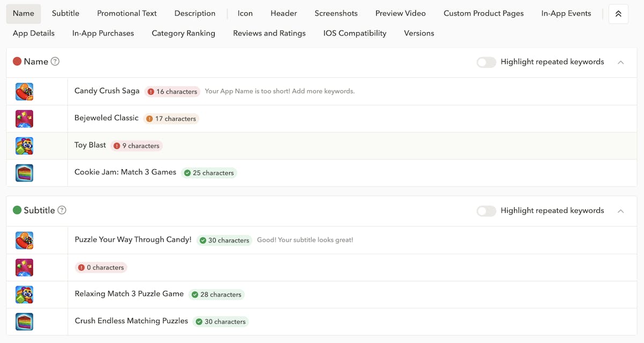
Task: Click the help icon next to Subtitle heading
Action: coord(62,210)
